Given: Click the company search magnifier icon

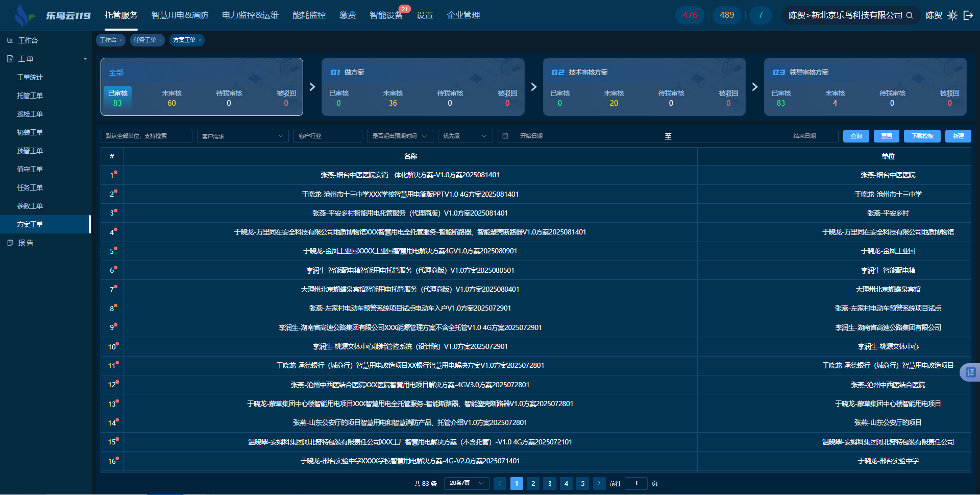Looking at the screenshot, I should (910, 15).
